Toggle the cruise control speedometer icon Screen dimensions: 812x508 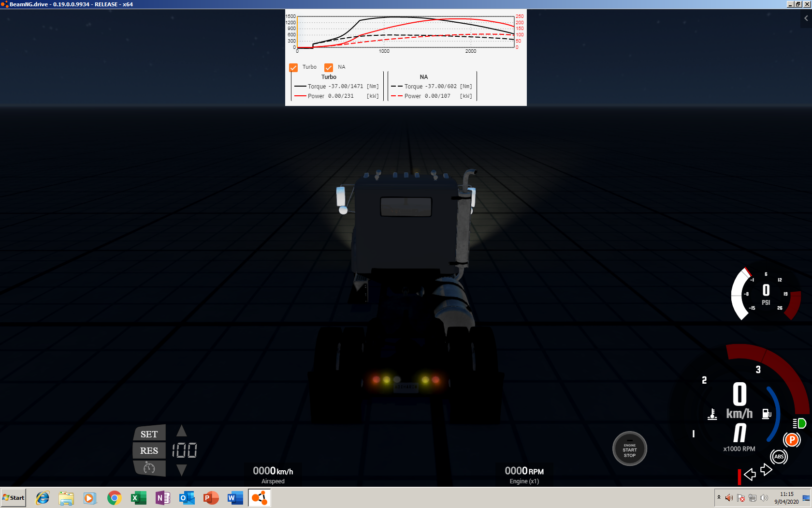pos(149,467)
